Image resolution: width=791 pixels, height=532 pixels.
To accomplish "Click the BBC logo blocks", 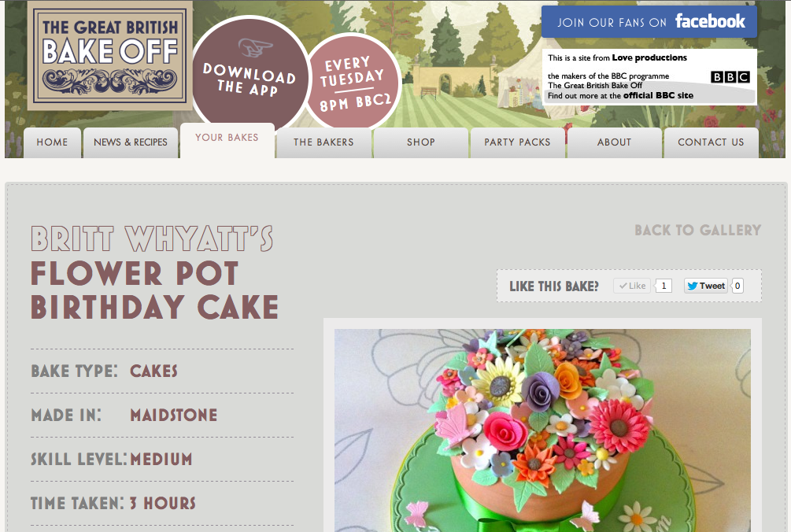I will click(730, 76).
